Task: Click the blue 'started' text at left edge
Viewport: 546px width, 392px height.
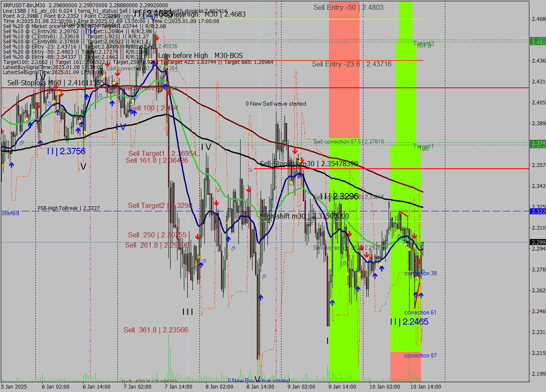Action: (10, 213)
